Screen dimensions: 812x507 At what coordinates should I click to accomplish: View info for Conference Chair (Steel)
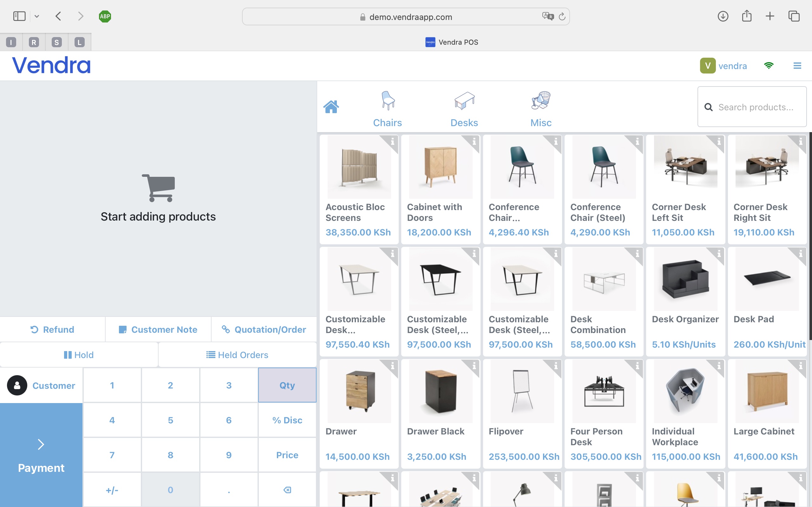point(637,142)
